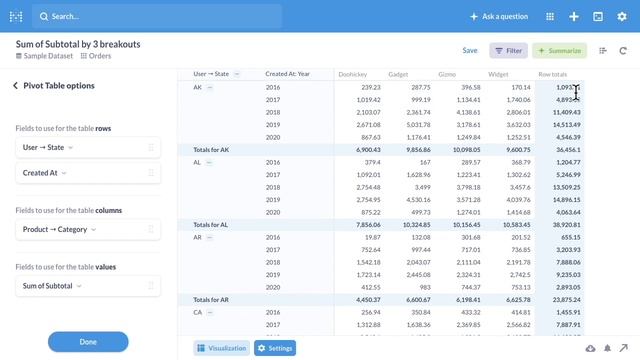Open the settings gear icon
The image size is (640, 360).
[622, 16]
